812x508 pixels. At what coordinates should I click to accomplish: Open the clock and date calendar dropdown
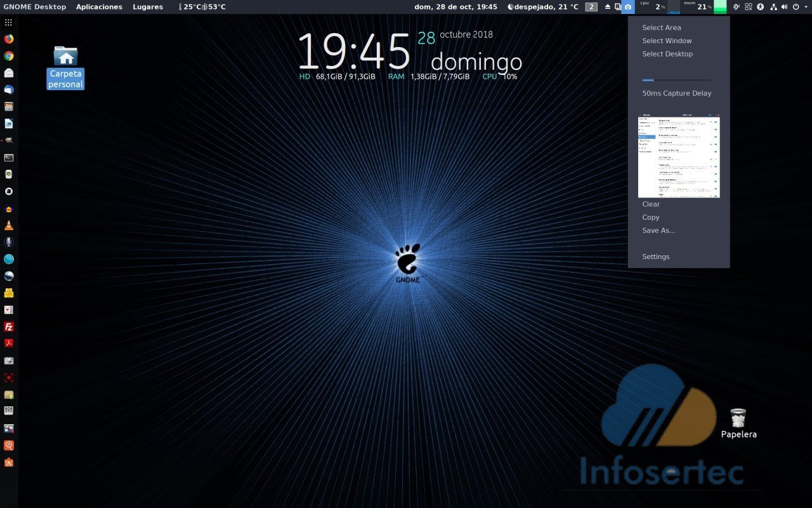[455, 7]
